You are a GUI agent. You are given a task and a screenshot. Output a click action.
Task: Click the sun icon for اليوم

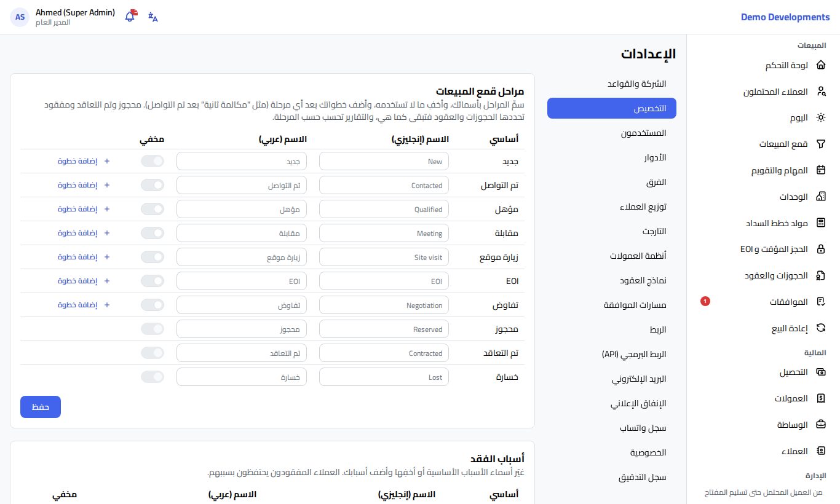click(x=820, y=118)
